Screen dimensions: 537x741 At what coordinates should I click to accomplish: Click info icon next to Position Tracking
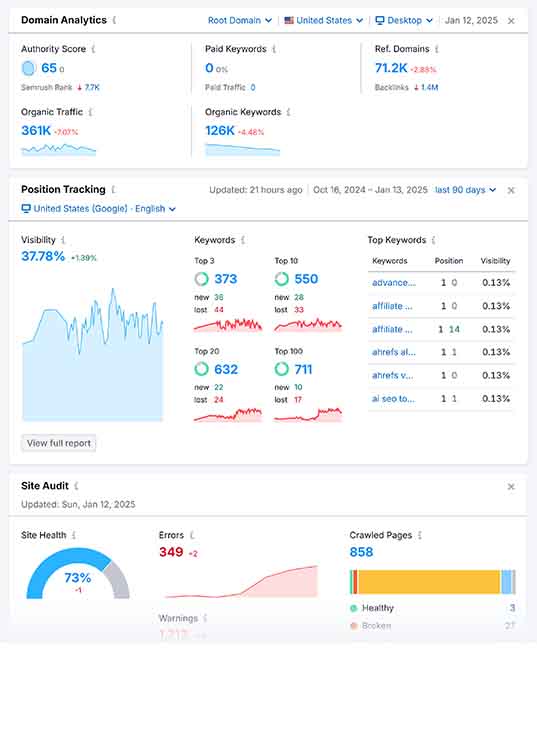tap(113, 190)
